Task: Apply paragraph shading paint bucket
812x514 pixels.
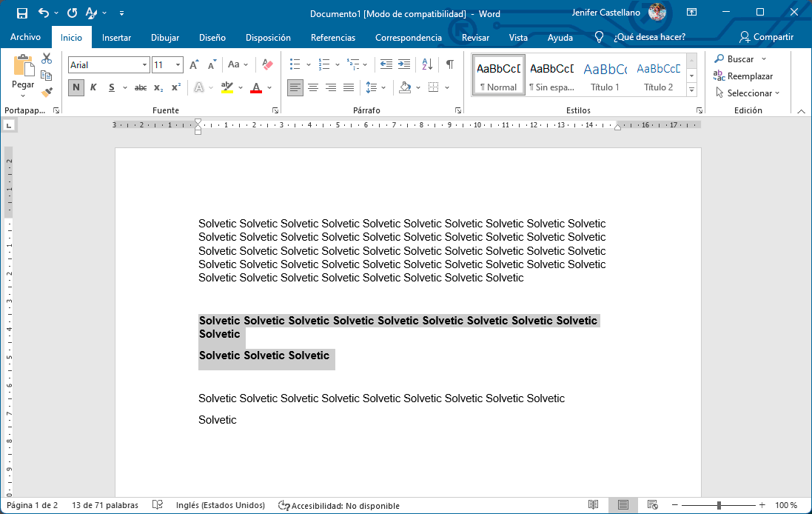Action: coord(405,87)
